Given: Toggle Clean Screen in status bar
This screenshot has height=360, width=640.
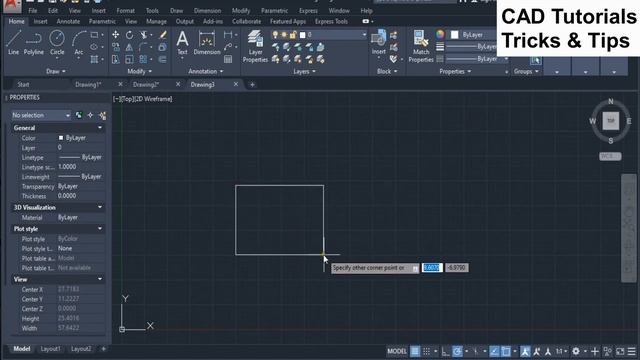Looking at the screenshot, I should 620,351.
